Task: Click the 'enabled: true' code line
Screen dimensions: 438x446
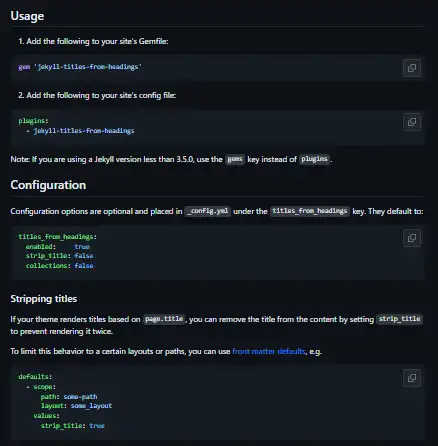Action: click(x=58, y=247)
